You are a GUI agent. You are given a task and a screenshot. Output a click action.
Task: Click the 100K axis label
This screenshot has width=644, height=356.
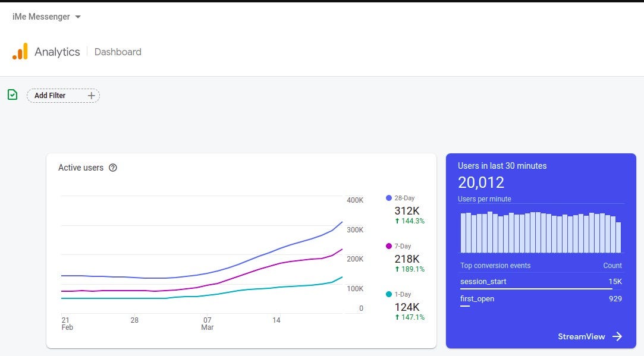tap(355, 289)
